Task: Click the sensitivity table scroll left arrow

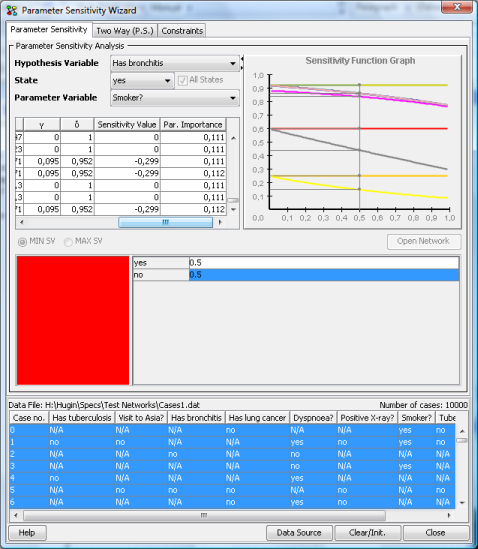Action: pos(21,222)
